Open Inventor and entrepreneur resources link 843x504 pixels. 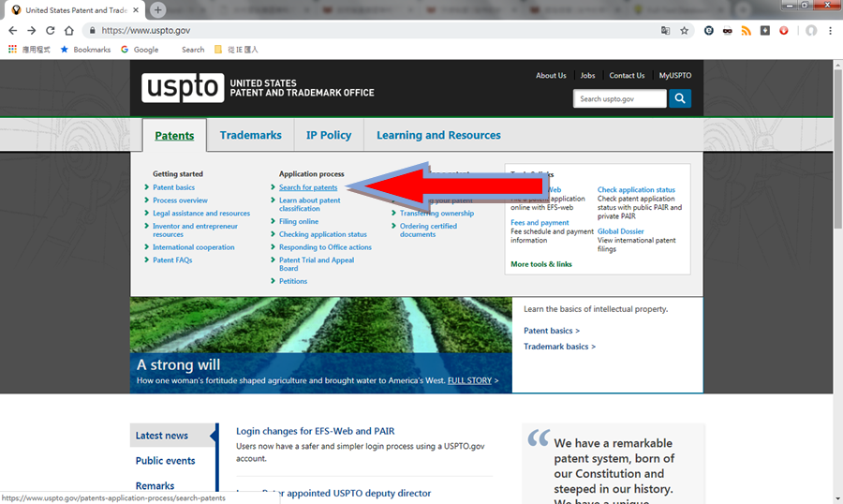[195, 230]
